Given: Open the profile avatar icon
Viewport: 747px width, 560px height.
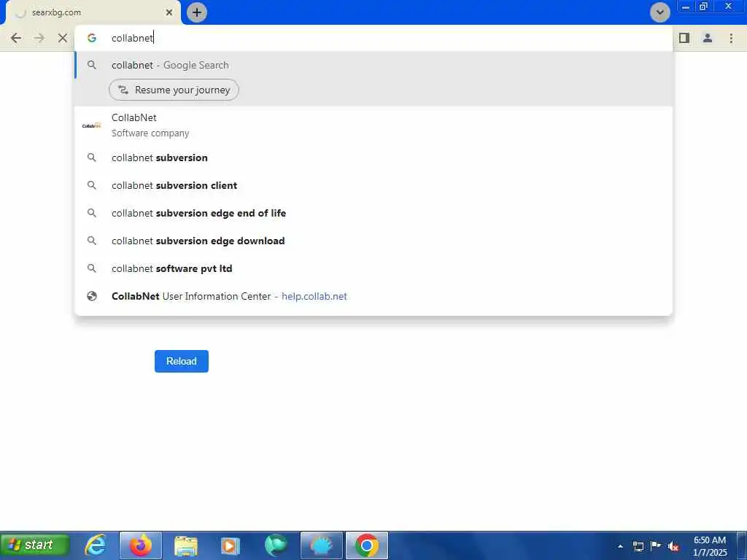Looking at the screenshot, I should tap(708, 38).
